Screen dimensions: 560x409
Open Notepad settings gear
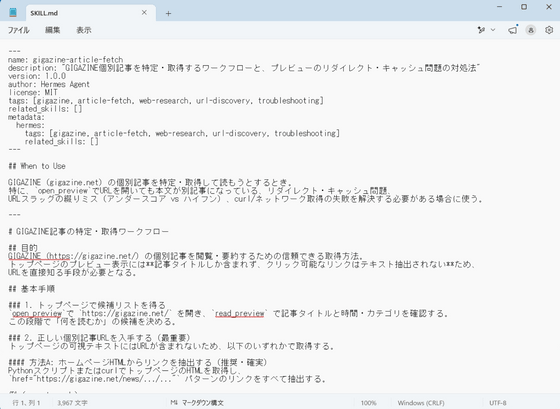(549, 30)
